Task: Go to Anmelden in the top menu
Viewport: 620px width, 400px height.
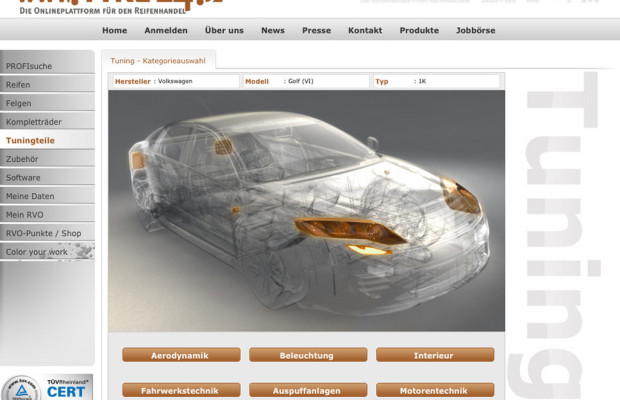Action: tap(166, 30)
